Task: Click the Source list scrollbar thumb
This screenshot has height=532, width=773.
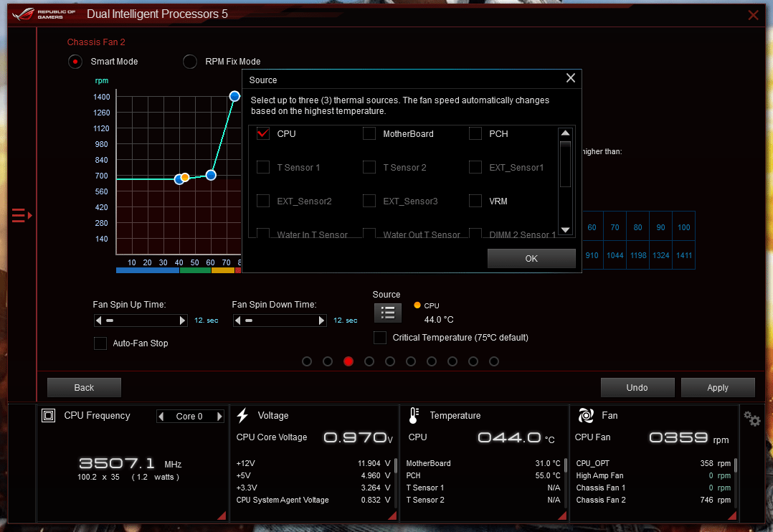Action: click(x=566, y=164)
